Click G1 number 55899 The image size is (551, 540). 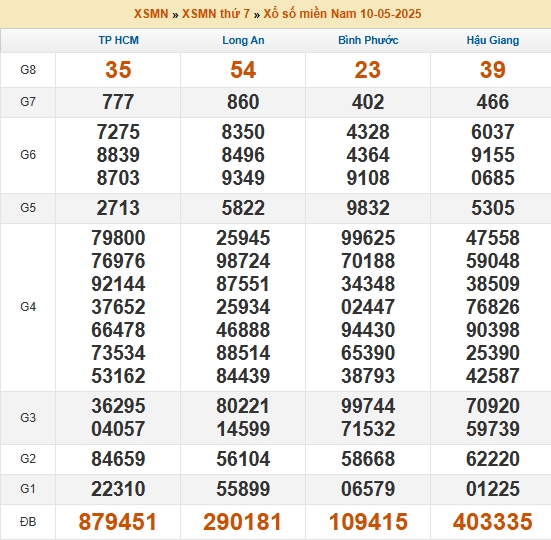click(x=243, y=489)
